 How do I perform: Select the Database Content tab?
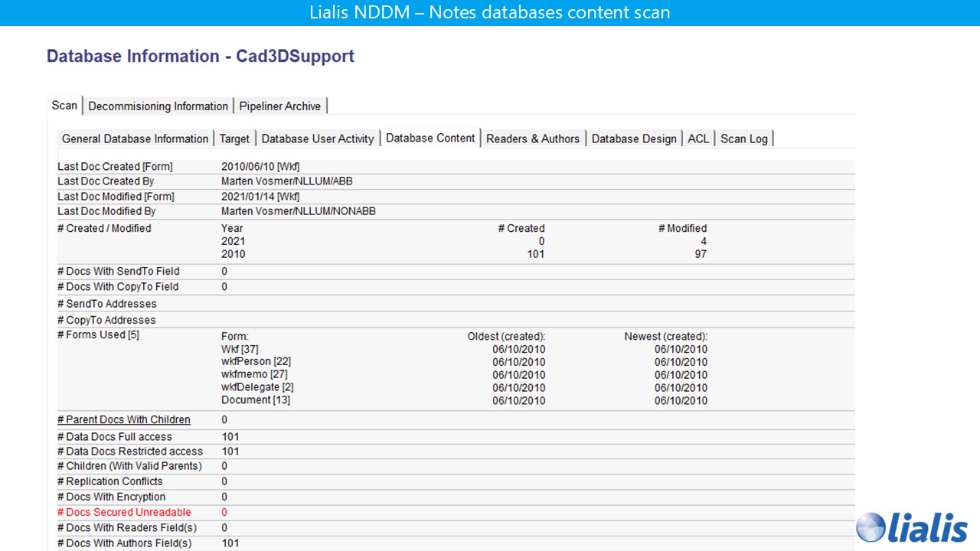(430, 139)
